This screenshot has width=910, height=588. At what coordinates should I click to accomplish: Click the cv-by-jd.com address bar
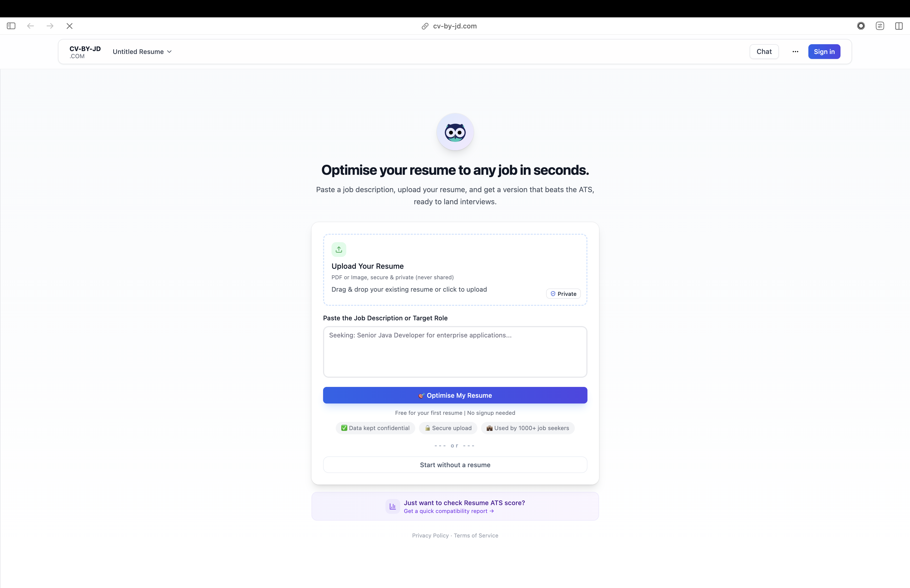449,26
